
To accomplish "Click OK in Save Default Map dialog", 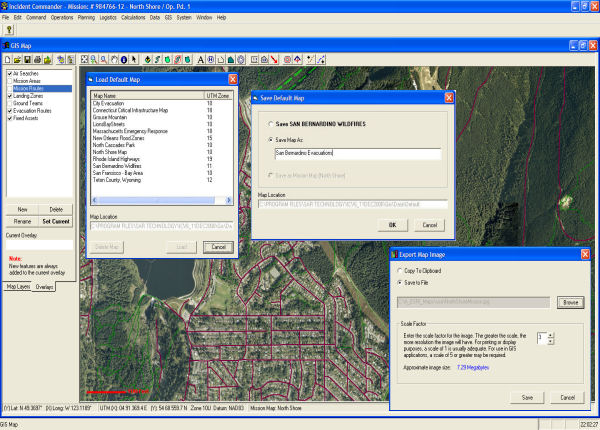I will pyautogui.click(x=392, y=225).
